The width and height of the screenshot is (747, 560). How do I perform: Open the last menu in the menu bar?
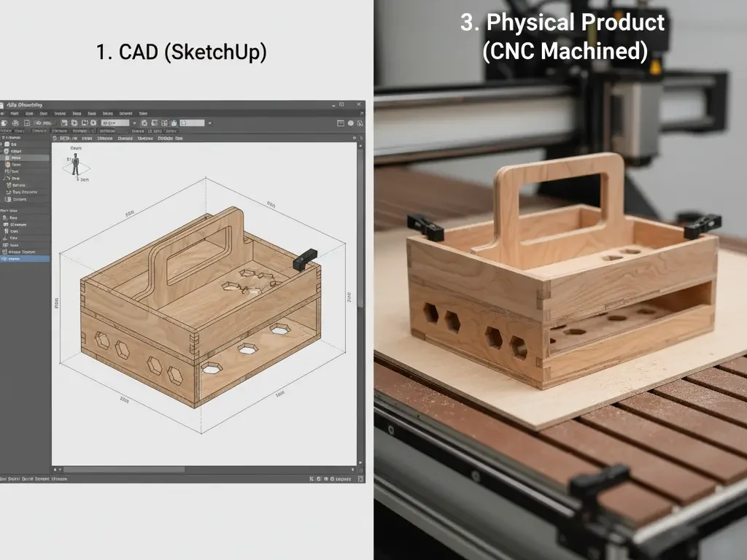click(143, 114)
